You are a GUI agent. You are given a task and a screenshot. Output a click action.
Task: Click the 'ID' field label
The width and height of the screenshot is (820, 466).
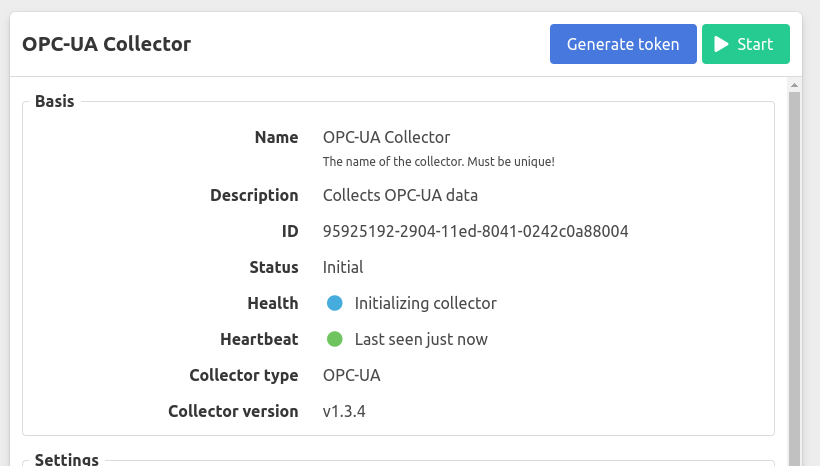click(290, 231)
